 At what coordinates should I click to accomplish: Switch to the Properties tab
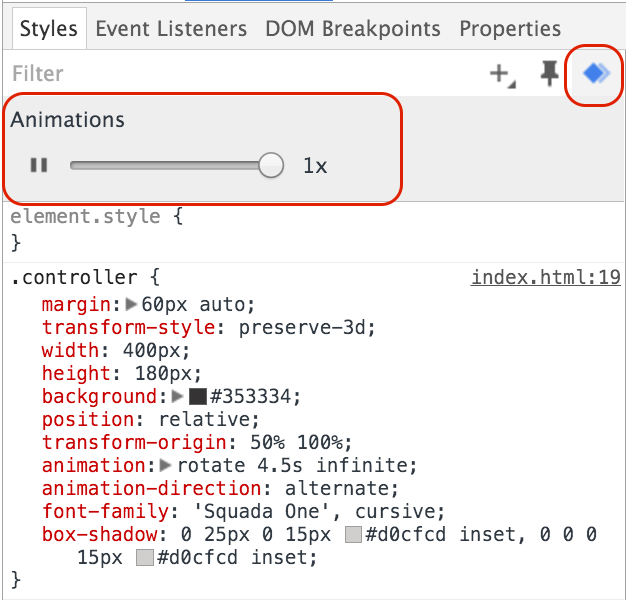[x=510, y=29]
